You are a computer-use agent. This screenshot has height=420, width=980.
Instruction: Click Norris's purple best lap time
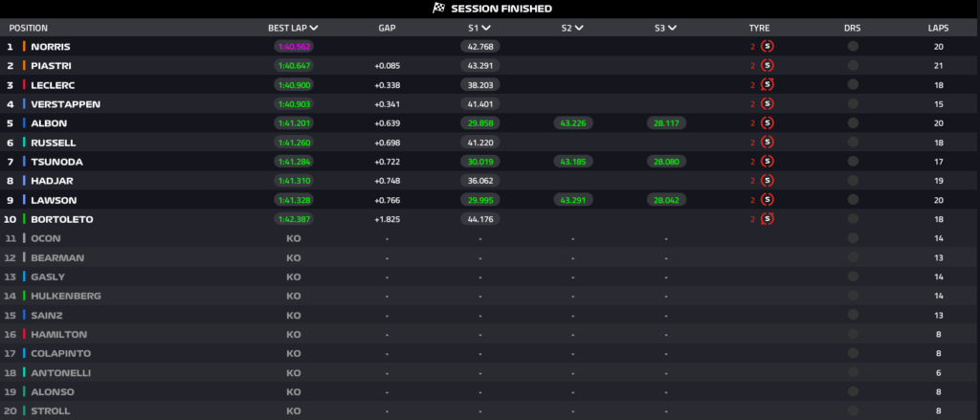(x=294, y=46)
